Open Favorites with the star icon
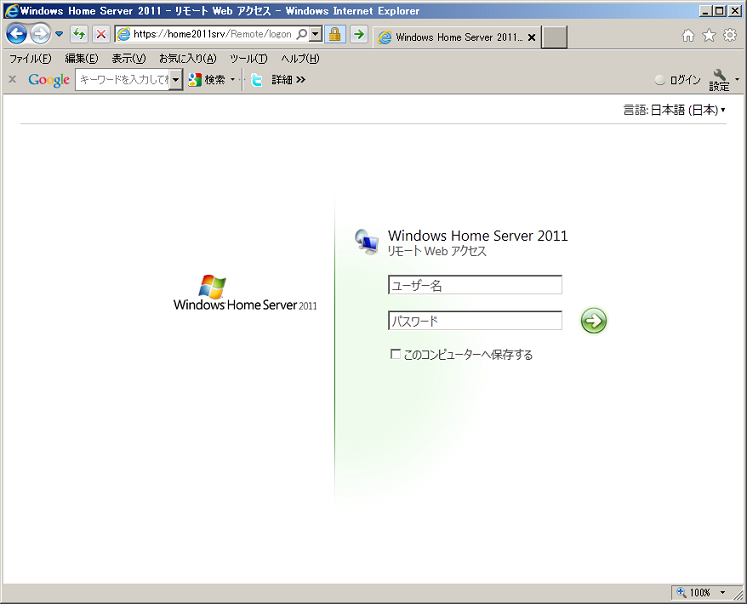The height and width of the screenshot is (604, 747). (x=709, y=35)
